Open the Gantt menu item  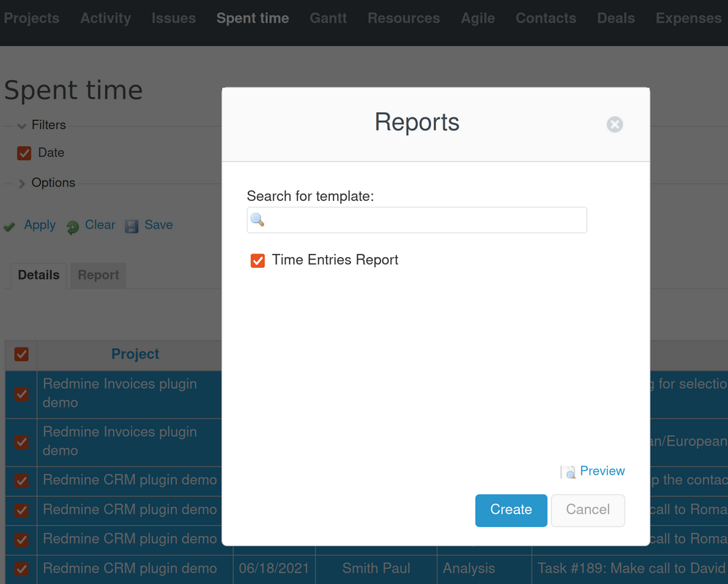[x=328, y=18]
